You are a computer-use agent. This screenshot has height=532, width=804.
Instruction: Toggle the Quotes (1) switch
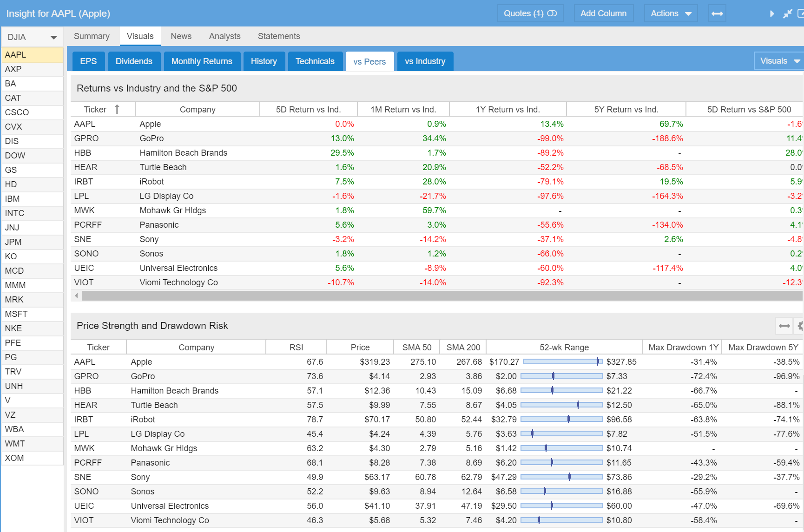pyautogui.click(x=530, y=13)
